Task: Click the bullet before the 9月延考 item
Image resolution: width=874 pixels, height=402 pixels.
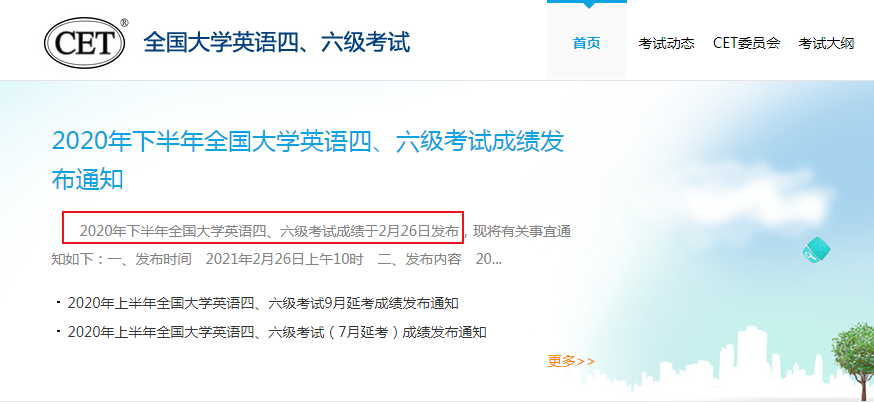Action: [58, 302]
